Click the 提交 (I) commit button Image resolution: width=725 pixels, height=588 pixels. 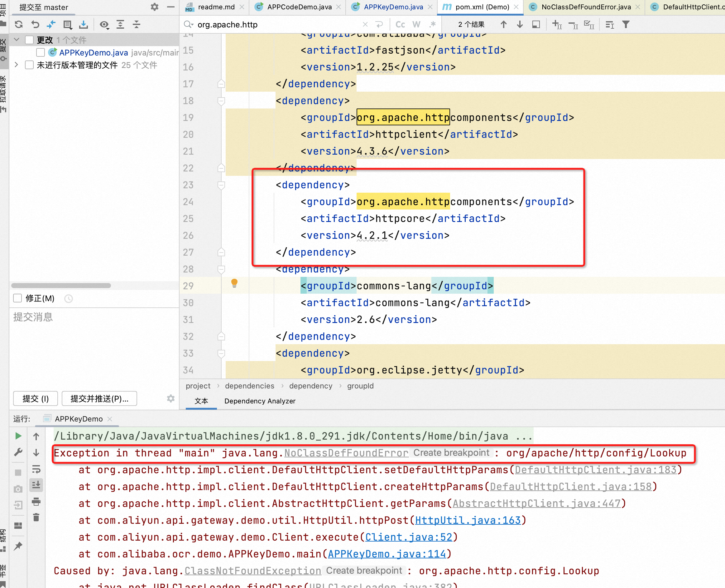tap(36, 398)
